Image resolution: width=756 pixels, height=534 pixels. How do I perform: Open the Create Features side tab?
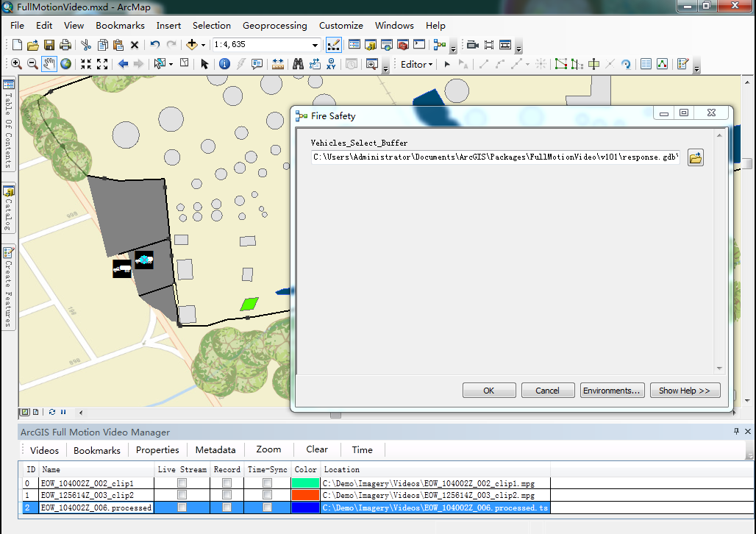[8, 288]
